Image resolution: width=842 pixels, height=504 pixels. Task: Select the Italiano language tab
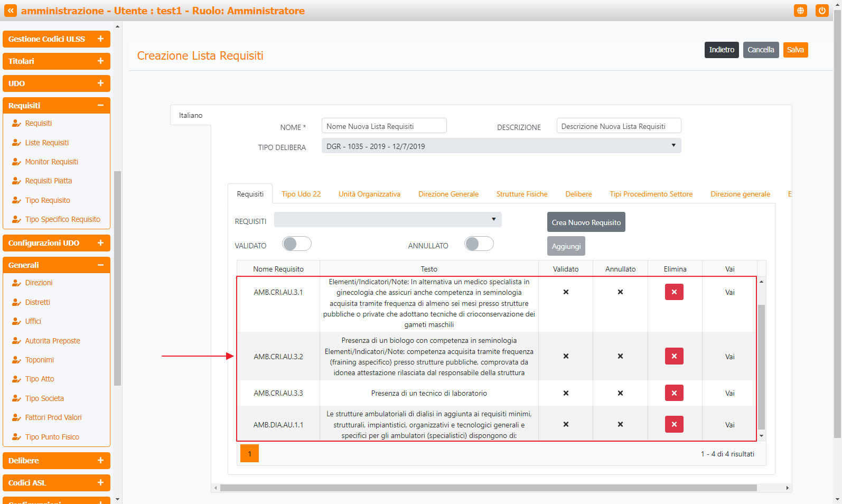191,115
